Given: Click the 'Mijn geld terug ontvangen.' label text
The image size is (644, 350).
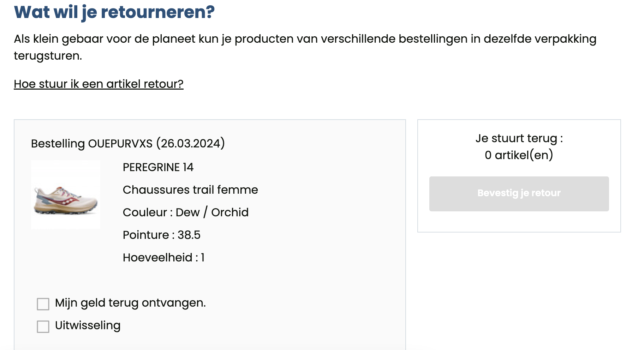Looking at the screenshot, I should [x=130, y=303].
